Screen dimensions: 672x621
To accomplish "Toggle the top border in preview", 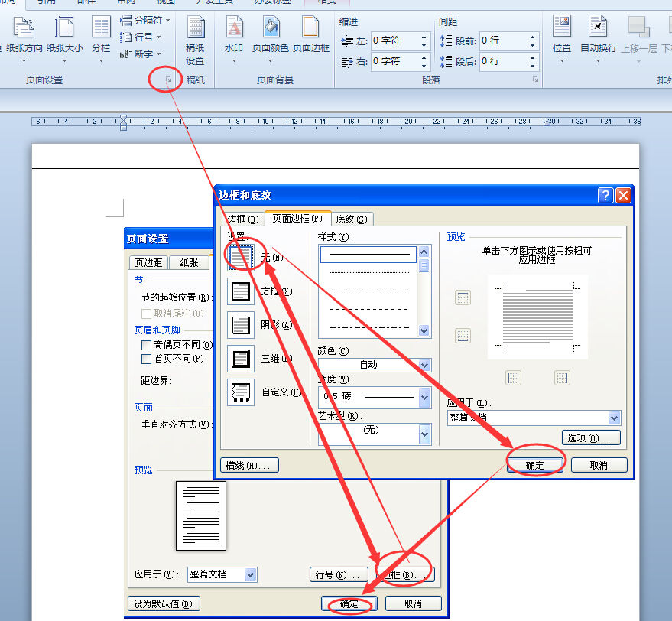I will (x=463, y=297).
